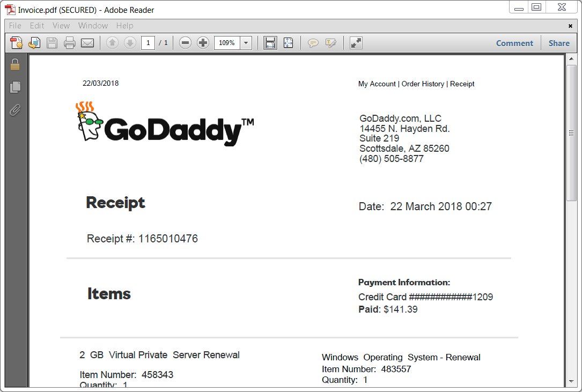Click 'Windows Operating System - Renewal' text
This screenshot has height=392, width=582.
(x=401, y=357)
